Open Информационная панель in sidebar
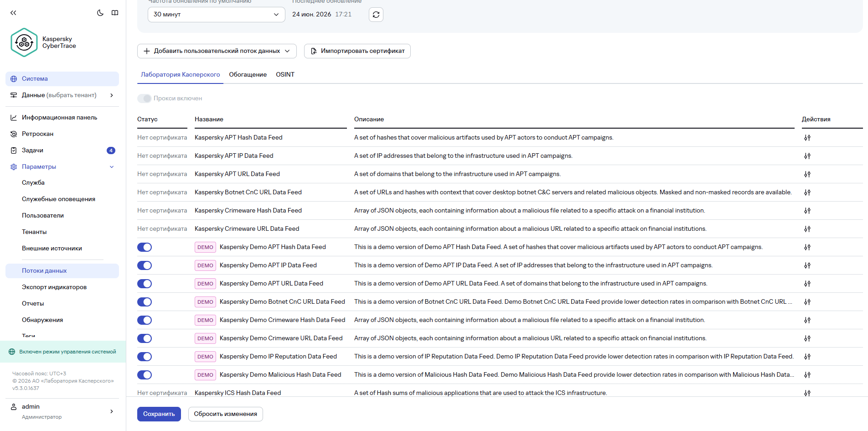This screenshot has width=868, height=431. point(62,118)
